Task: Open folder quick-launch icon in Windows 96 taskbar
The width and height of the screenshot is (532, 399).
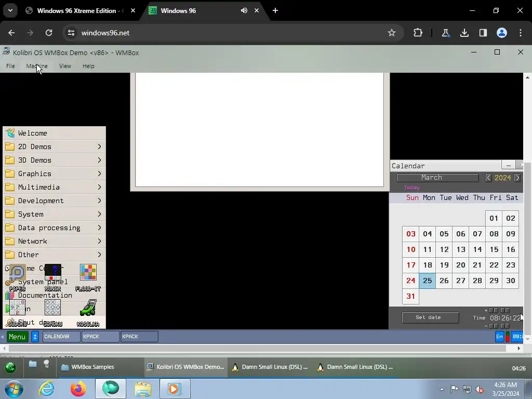Action: click(33, 364)
